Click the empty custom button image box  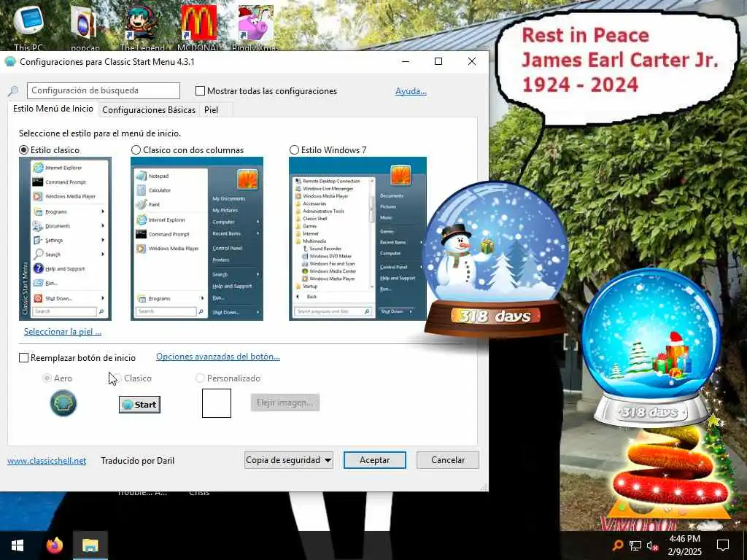(217, 402)
